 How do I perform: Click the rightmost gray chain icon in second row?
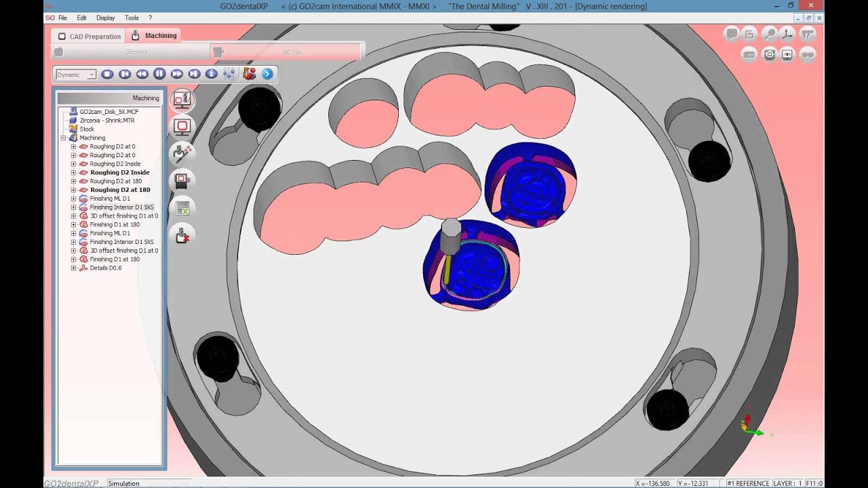coord(807,55)
